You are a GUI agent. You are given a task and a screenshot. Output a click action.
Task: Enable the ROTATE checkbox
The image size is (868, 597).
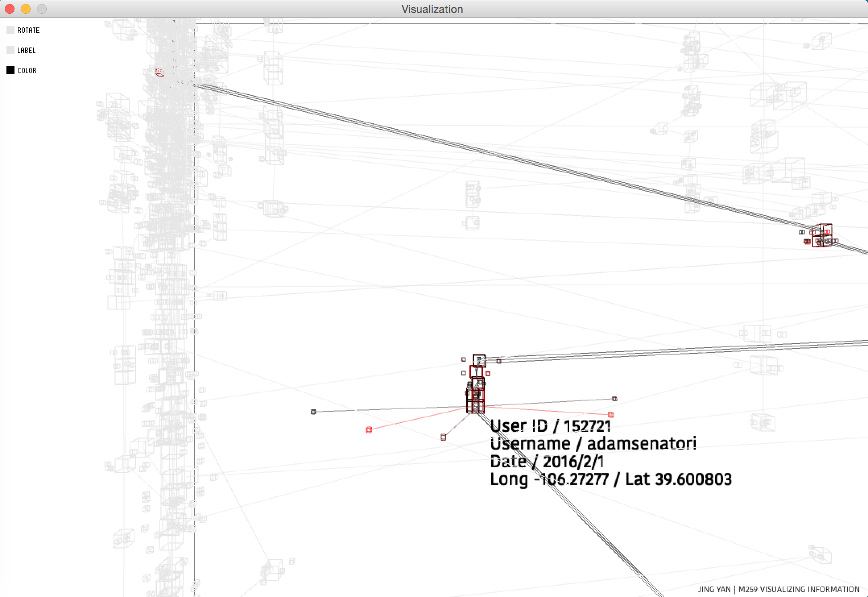tap(10, 30)
